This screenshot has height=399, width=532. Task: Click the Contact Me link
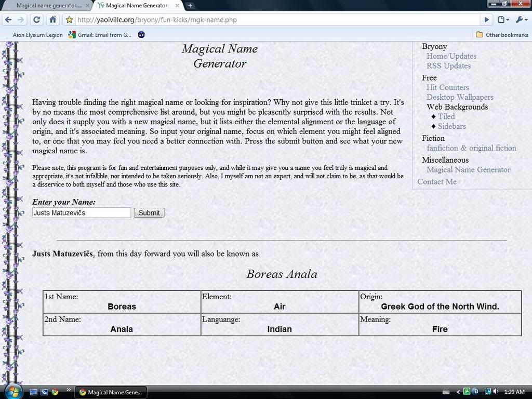coord(436,181)
